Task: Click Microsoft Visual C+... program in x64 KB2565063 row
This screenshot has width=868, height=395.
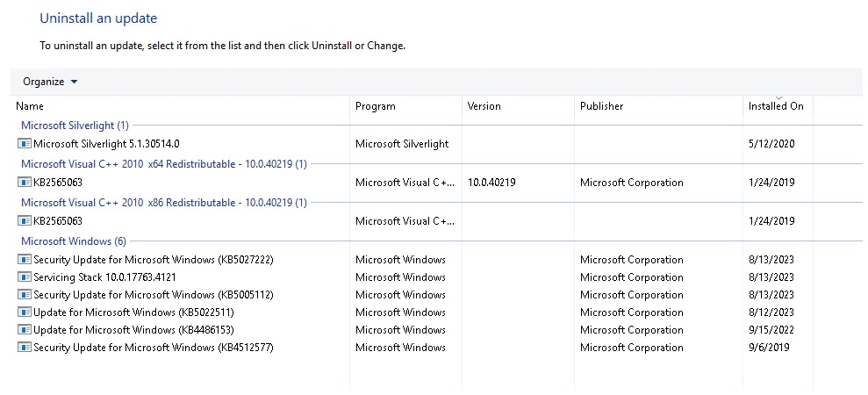Action: click(x=405, y=183)
